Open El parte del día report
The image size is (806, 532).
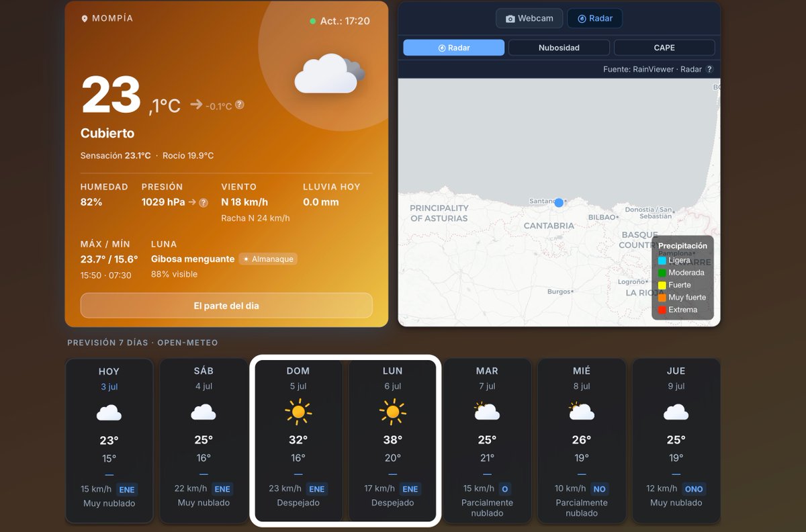(x=226, y=306)
